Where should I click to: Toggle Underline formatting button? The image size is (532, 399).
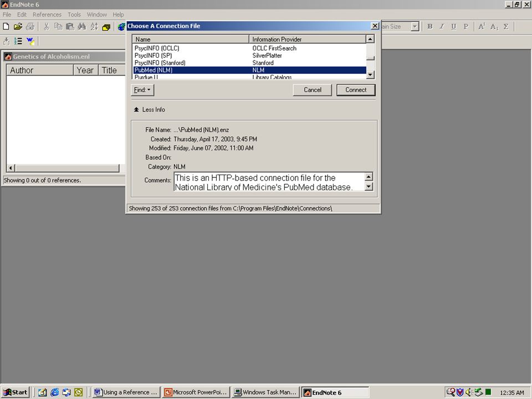coord(454,27)
